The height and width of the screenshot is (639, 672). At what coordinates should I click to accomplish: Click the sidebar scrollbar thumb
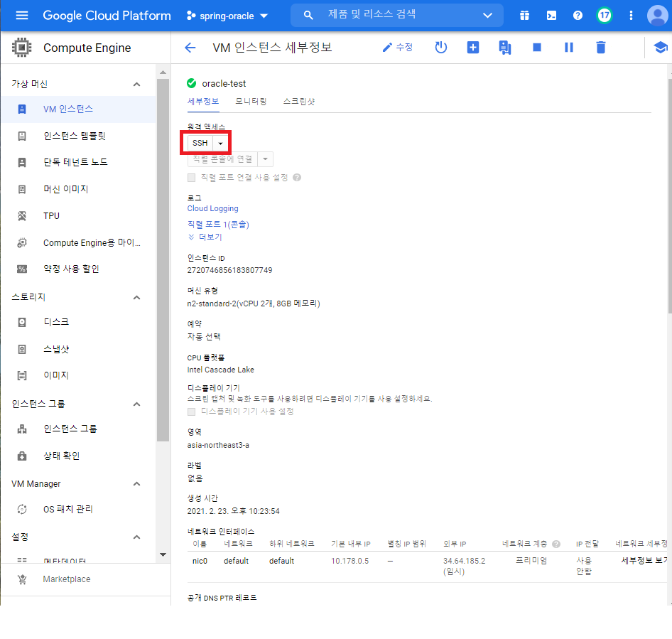click(x=163, y=260)
